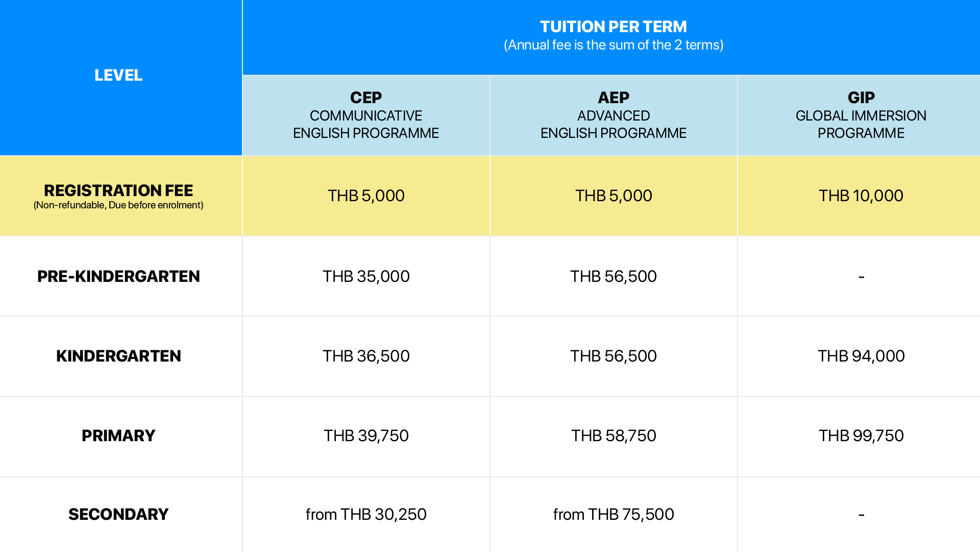
Task: Select the THB 35,000 Pre-Kindergarten cell
Action: point(365,276)
